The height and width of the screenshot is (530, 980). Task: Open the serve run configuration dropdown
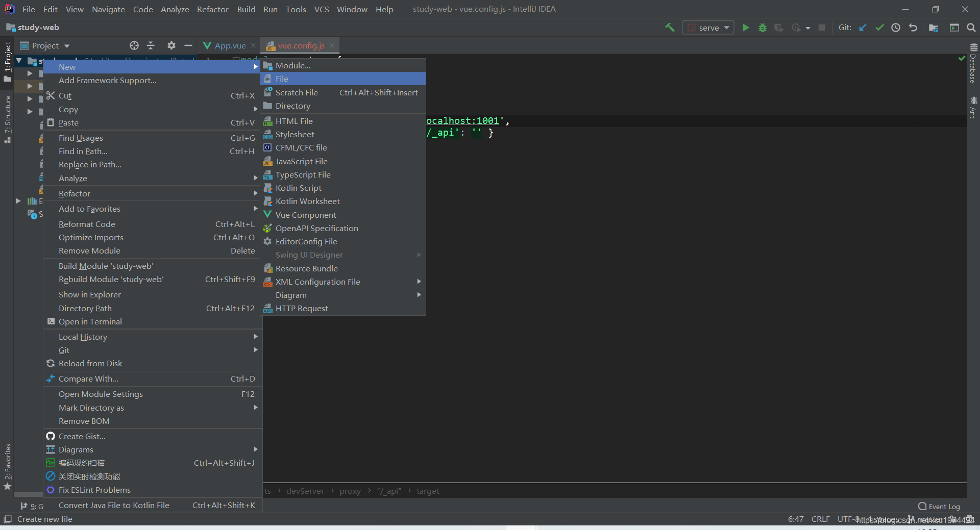pyautogui.click(x=708, y=28)
